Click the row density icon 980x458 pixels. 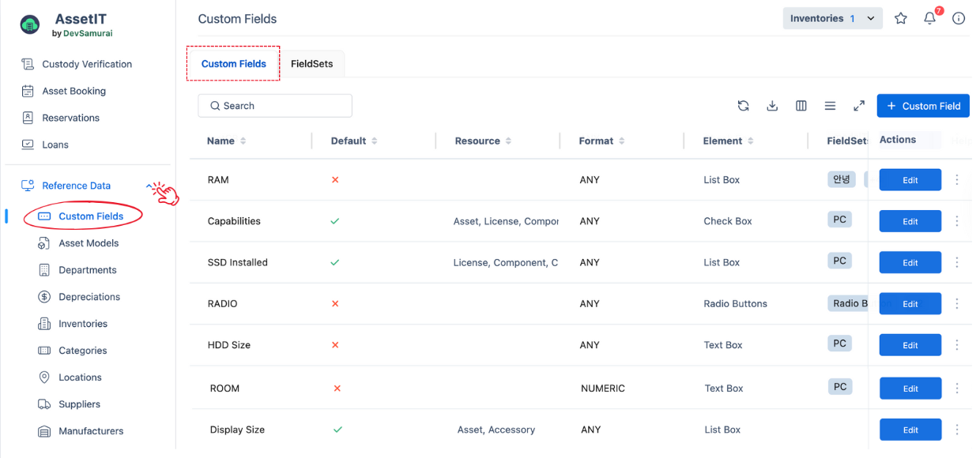click(830, 106)
